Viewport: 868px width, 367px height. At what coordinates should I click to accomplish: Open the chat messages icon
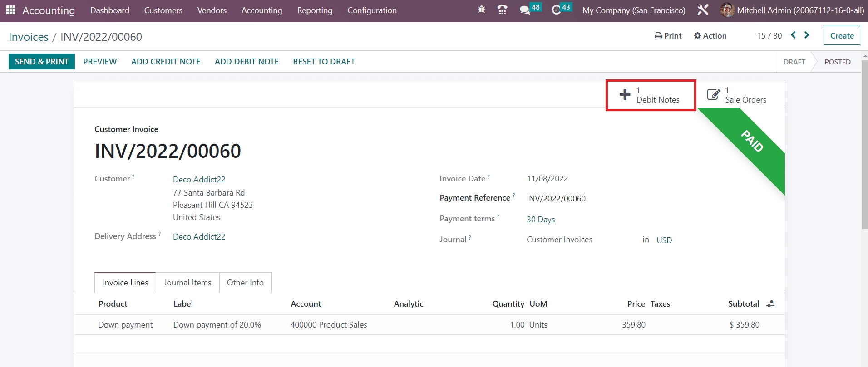[x=525, y=10]
